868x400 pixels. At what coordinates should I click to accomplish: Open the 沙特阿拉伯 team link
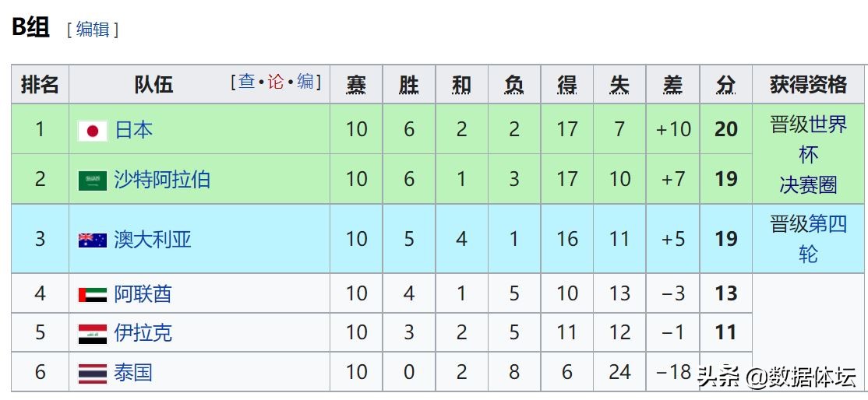(162, 180)
